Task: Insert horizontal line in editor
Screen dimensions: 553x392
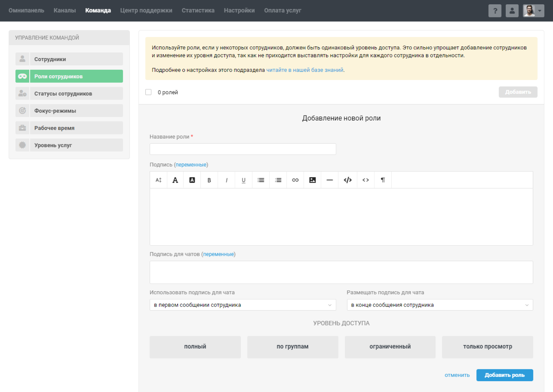Action: pyautogui.click(x=329, y=180)
